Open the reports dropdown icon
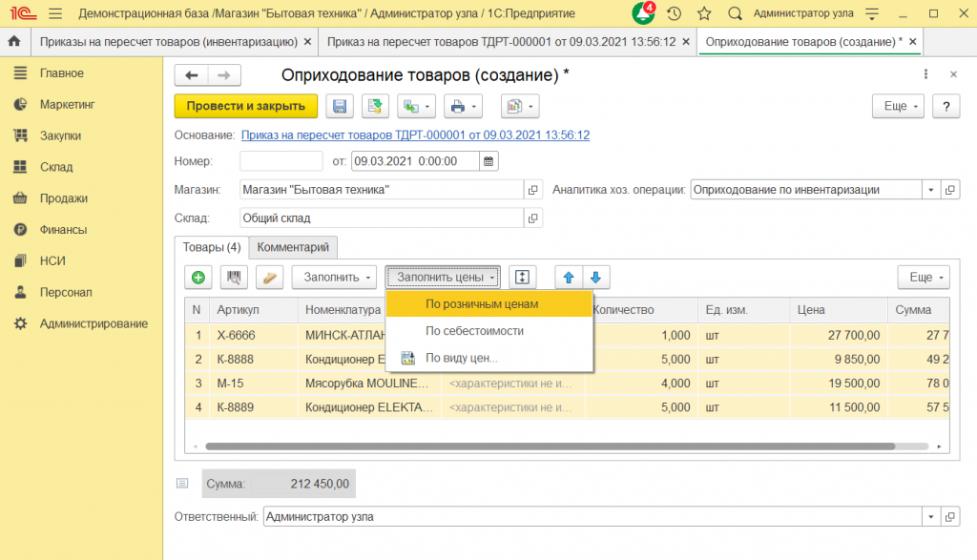977x560 pixels. pos(520,106)
